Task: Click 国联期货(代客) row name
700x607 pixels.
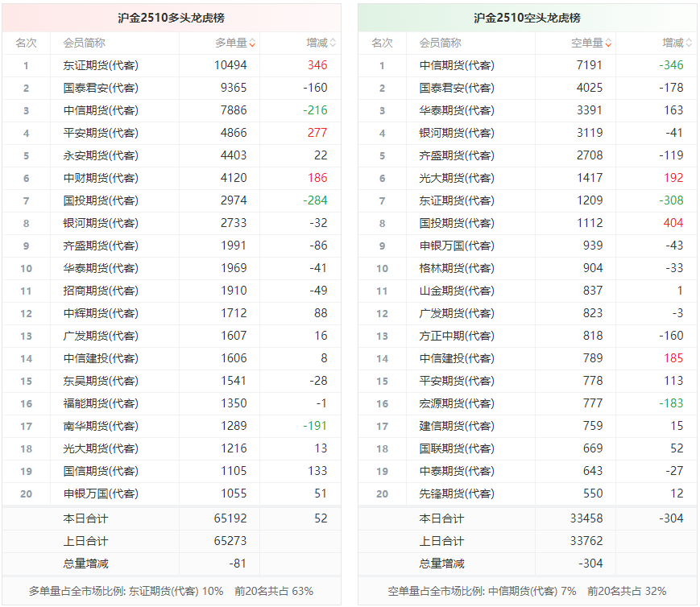Action: tap(457, 448)
